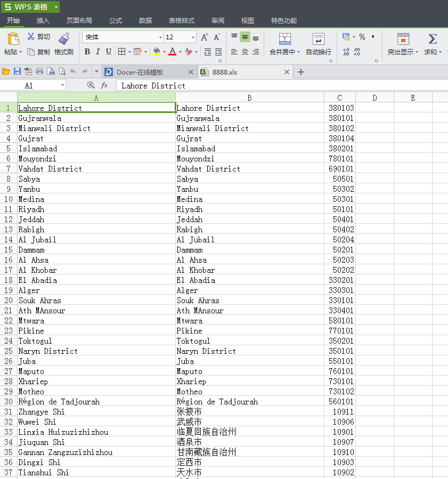Click the clear formatting eraser icon

(189, 52)
